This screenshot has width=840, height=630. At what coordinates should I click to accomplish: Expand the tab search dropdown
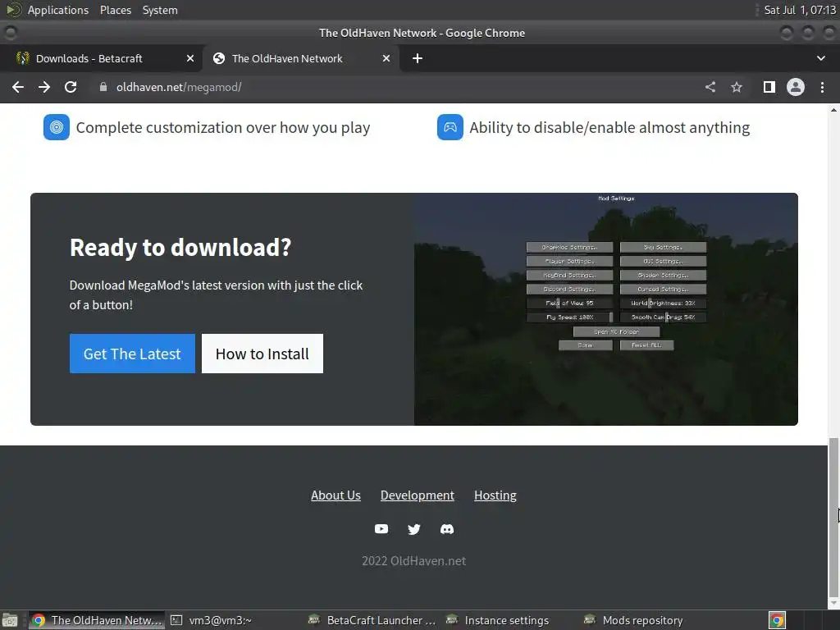coord(820,58)
